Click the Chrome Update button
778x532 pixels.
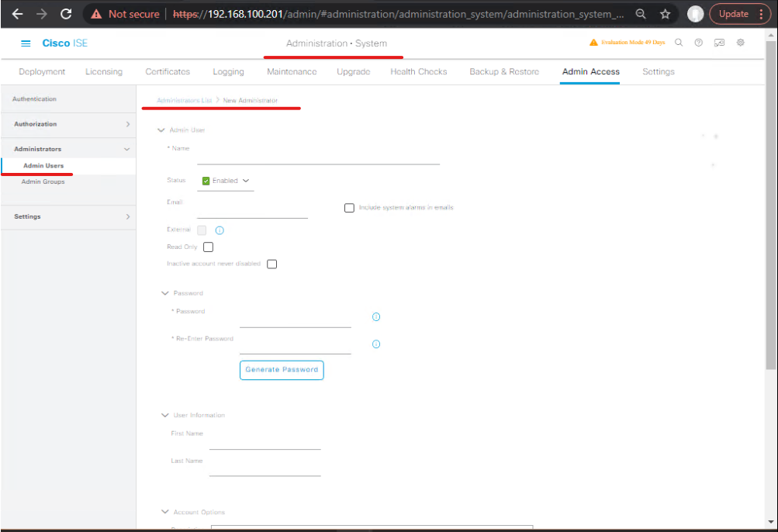733,14
